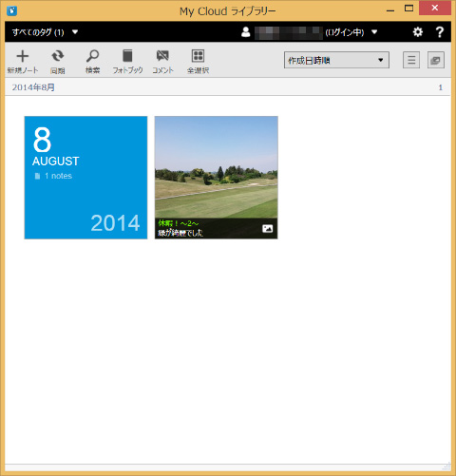Switch to stacked thumbnail view
Image resolution: width=456 pixels, height=476 pixels.
[436, 60]
